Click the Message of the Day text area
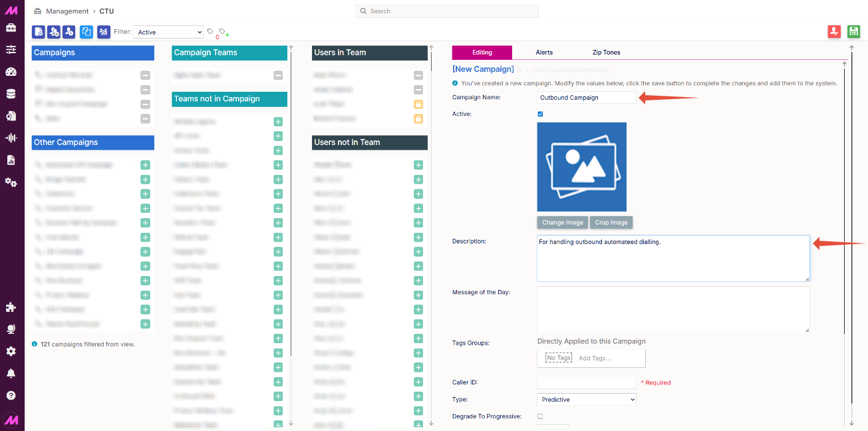The image size is (868, 431). [673, 309]
